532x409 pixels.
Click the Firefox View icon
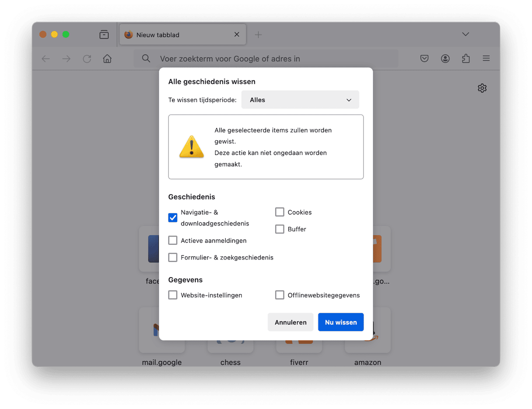(104, 35)
